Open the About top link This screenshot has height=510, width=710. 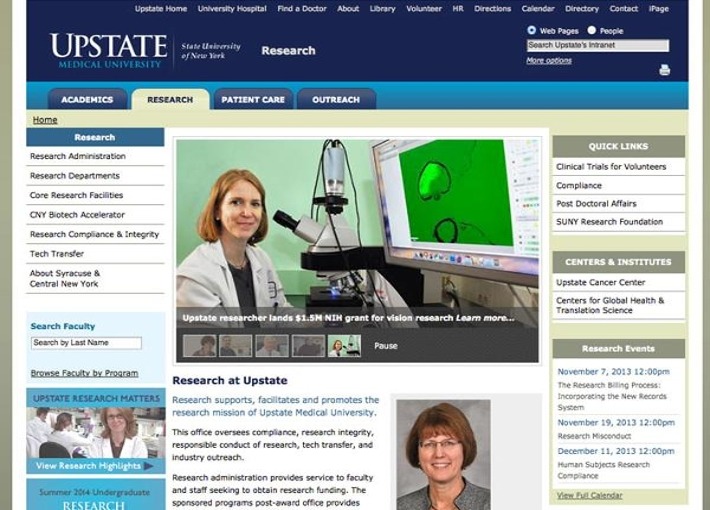348,9
